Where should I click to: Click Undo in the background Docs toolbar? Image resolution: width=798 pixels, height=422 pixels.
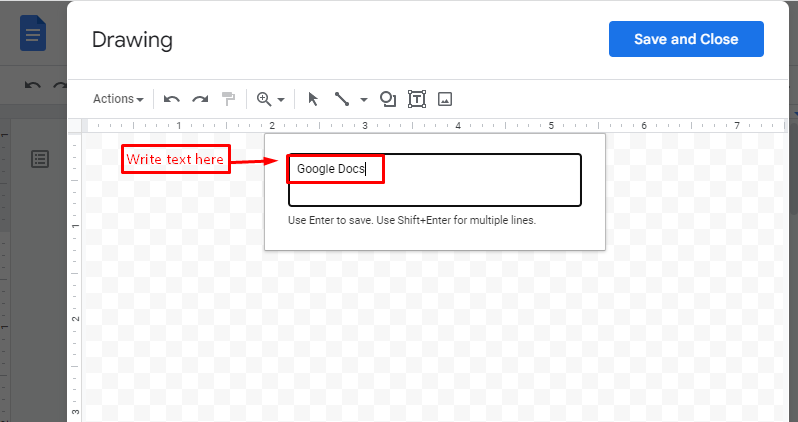[33, 86]
